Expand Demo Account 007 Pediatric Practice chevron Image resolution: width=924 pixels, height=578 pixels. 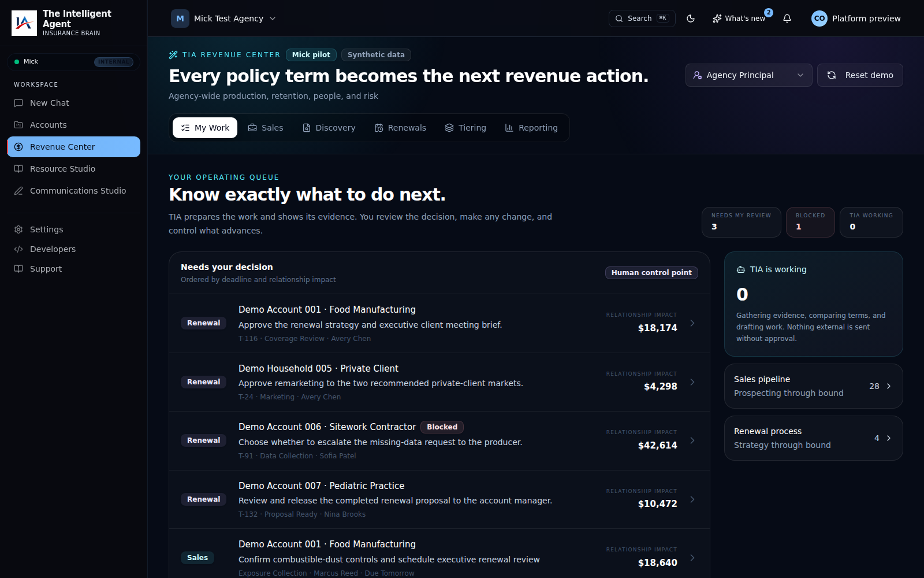pyautogui.click(x=692, y=499)
